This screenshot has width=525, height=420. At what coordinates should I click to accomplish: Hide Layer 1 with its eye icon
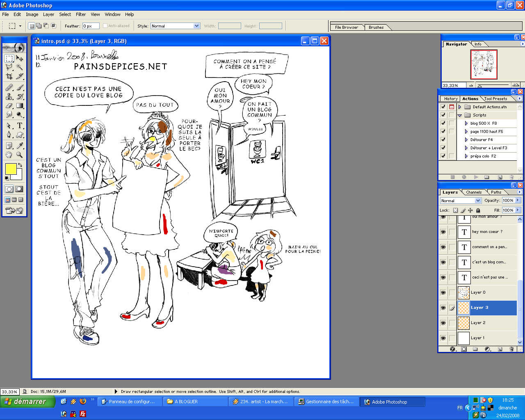click(443, 338)
